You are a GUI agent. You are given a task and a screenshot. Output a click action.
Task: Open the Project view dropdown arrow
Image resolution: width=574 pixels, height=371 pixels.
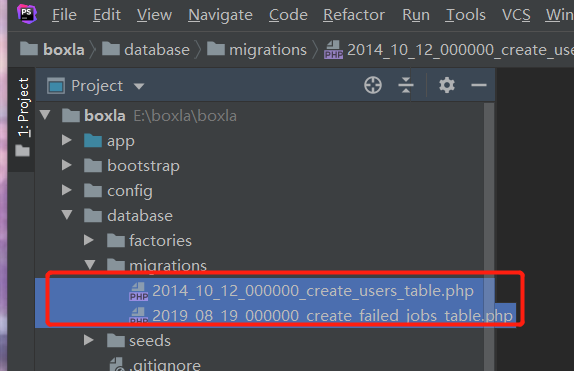coord(139,86)
